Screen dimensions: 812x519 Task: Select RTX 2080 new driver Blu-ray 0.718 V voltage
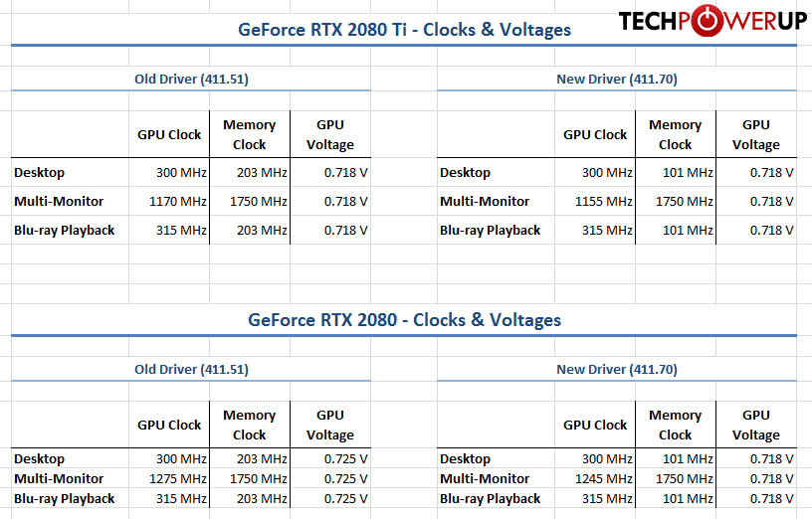click(x=771, y=499)
